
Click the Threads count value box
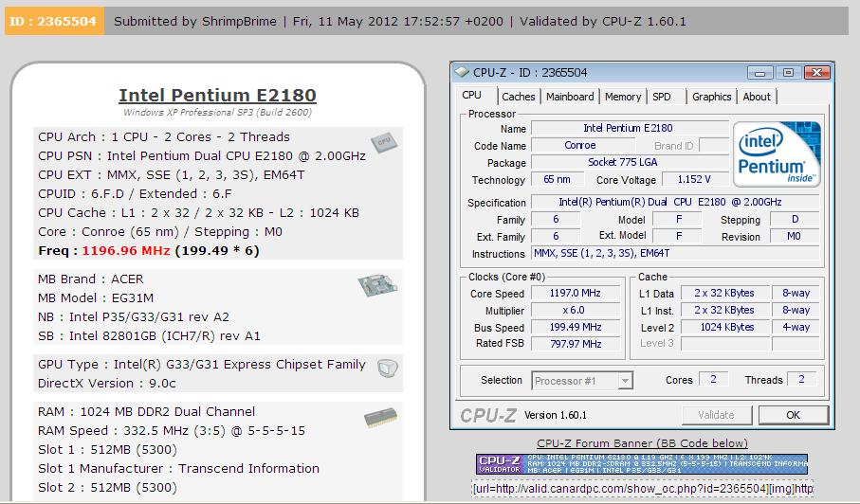(802, 379)
